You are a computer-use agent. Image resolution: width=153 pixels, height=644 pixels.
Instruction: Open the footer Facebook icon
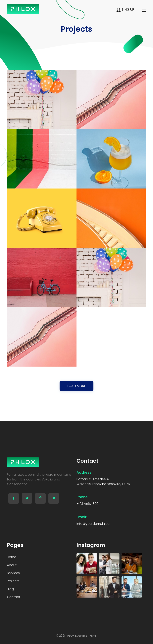point(14,498)
